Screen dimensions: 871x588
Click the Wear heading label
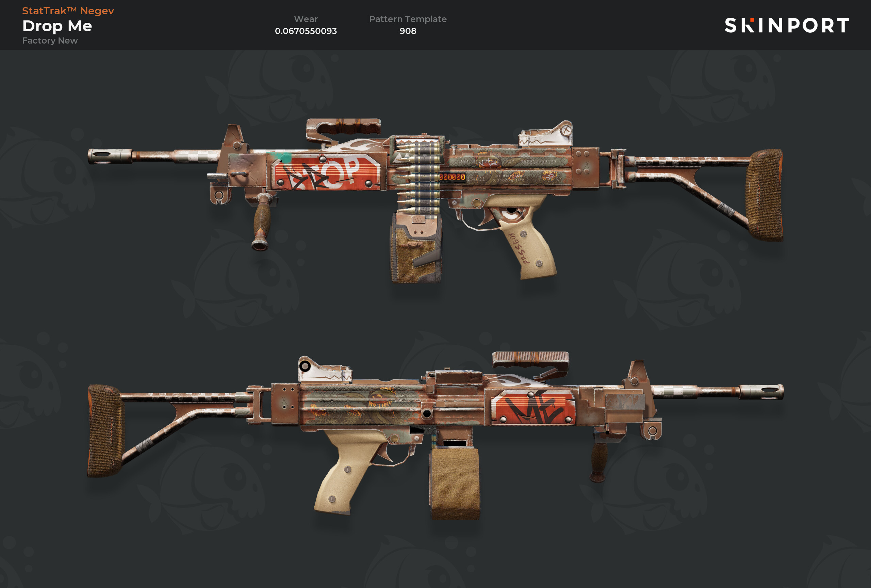(x=306, y=19)
